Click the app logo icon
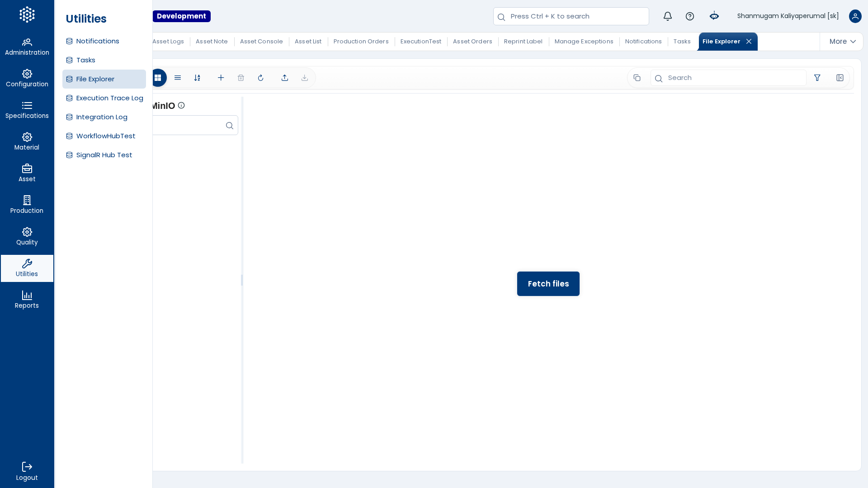 [x=27, y=14]
